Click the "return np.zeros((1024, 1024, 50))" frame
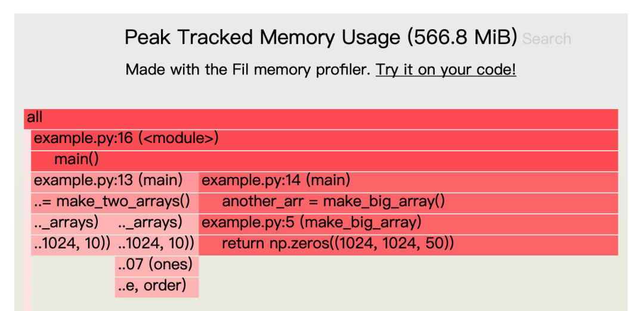 408,244
